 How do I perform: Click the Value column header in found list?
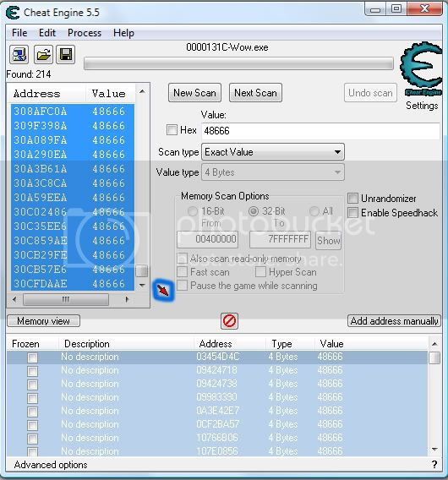pos(110,93)
